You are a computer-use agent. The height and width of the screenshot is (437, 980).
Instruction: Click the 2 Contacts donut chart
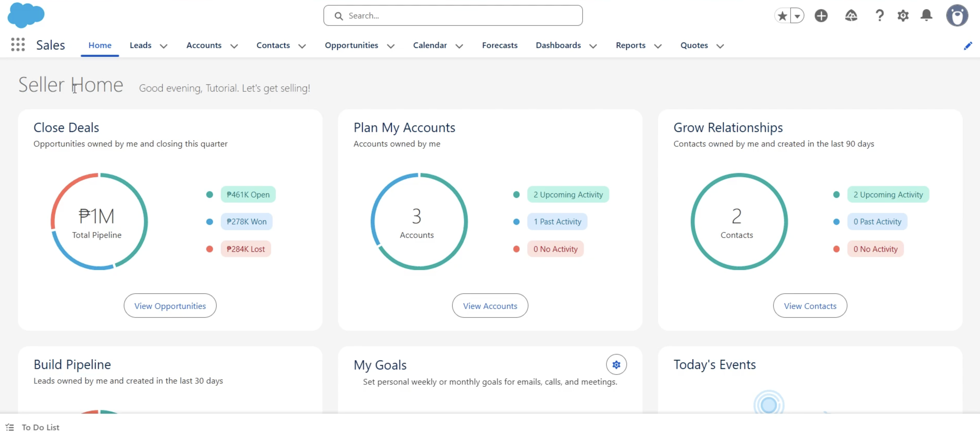coord(739,221)
